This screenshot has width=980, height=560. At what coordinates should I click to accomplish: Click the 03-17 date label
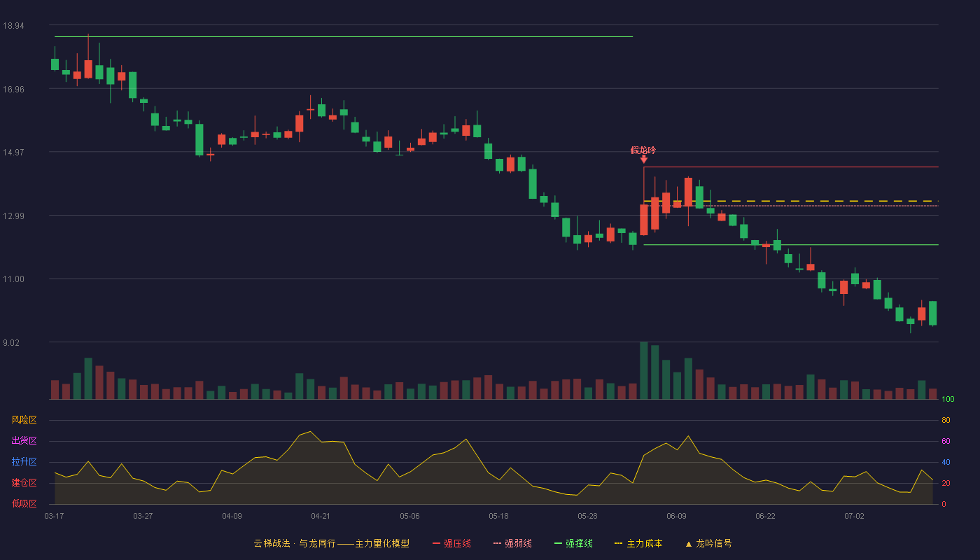pos(54,516)
